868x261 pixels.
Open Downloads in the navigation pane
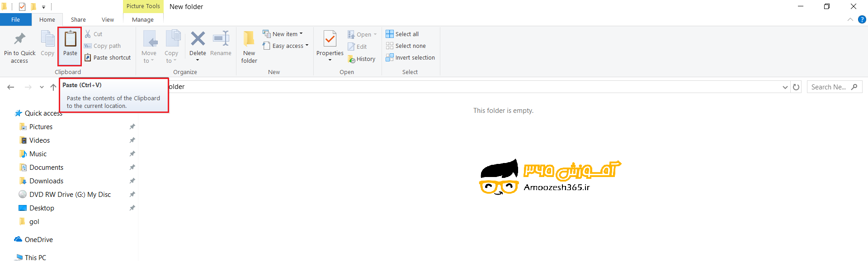pyautogui.click(x=41, y=181)
